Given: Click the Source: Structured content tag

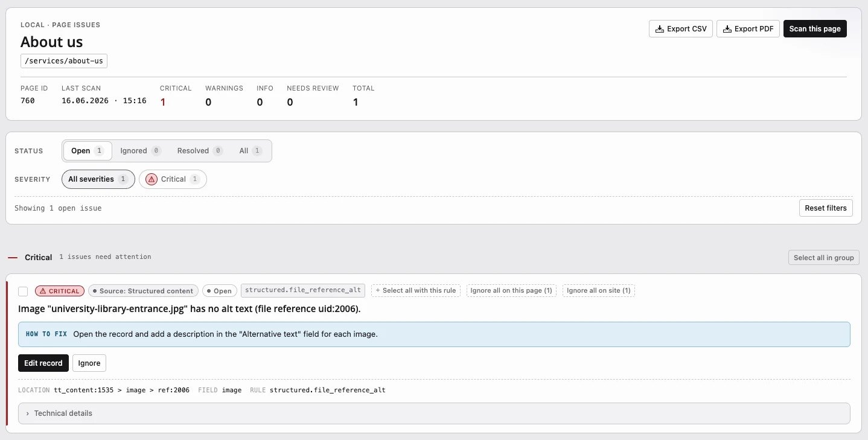Looking at the screenshot, I should coord(143,291).
